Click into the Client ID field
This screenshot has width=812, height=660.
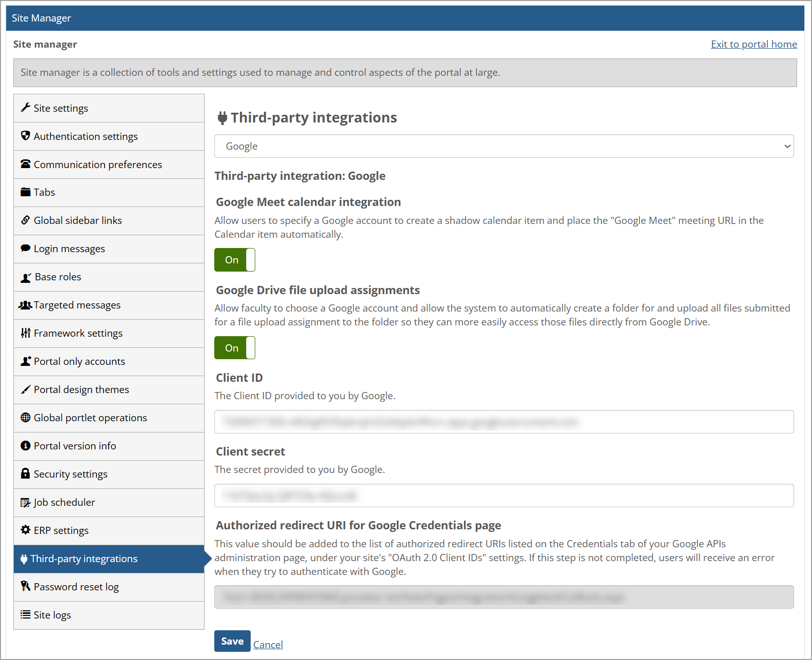coord(504,422)
